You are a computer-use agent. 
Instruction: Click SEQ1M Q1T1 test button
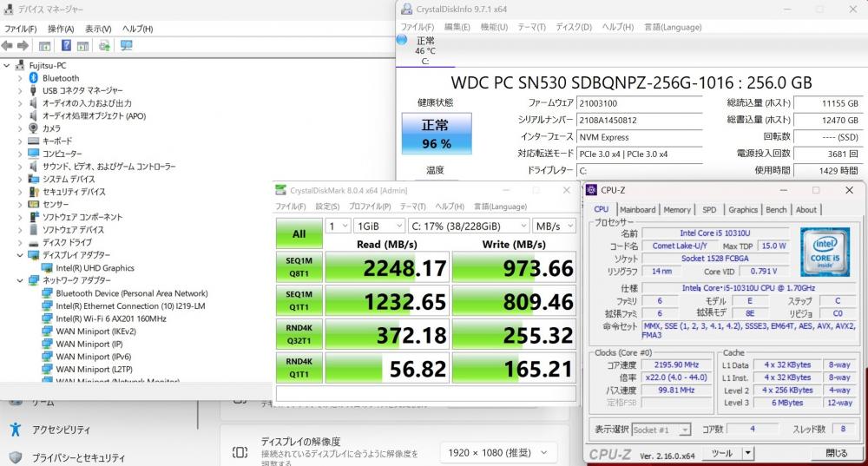(x=299, y=300)
